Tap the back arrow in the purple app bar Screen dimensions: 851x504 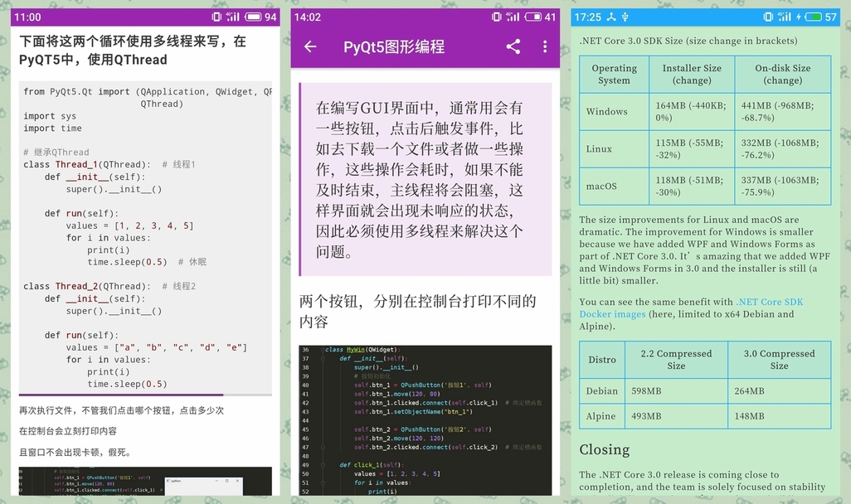click(x=309, y=45)
